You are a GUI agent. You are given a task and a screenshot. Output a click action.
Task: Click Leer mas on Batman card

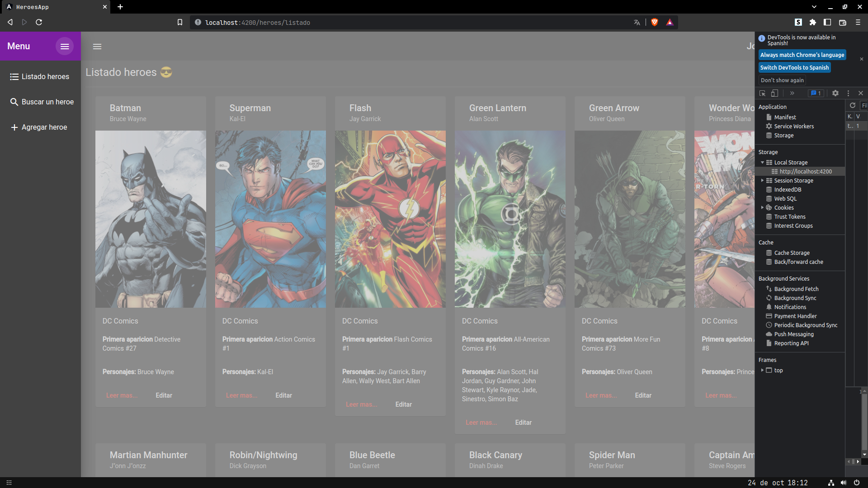click(x=122, y=395)
